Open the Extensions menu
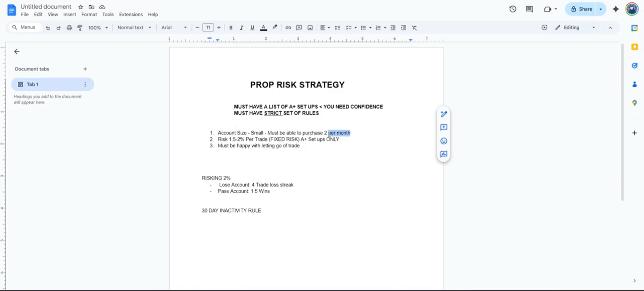 (131, 14)
